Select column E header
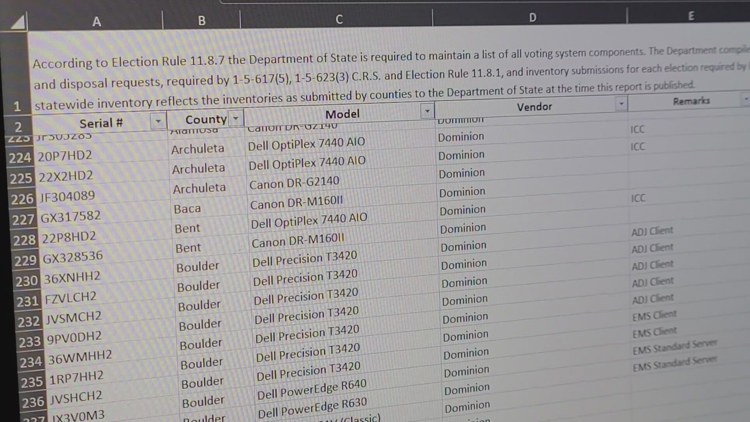The height and width of the screenshot is (422, 750). tap(690, 16)
